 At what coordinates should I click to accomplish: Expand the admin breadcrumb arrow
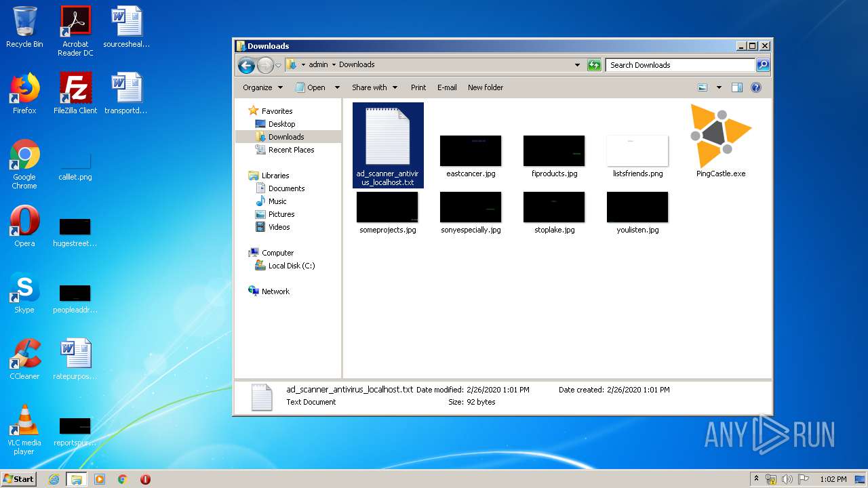[x=334, y=65]
